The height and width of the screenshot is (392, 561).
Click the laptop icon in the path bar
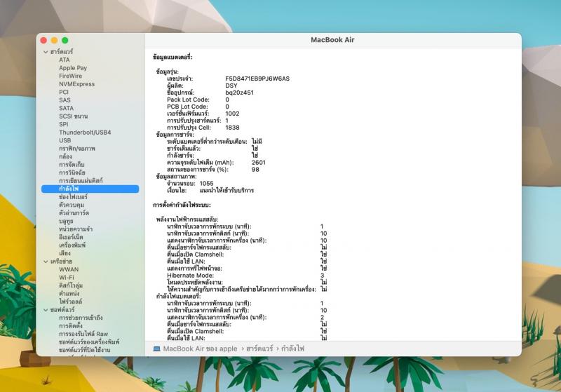[x=156, y=348]
